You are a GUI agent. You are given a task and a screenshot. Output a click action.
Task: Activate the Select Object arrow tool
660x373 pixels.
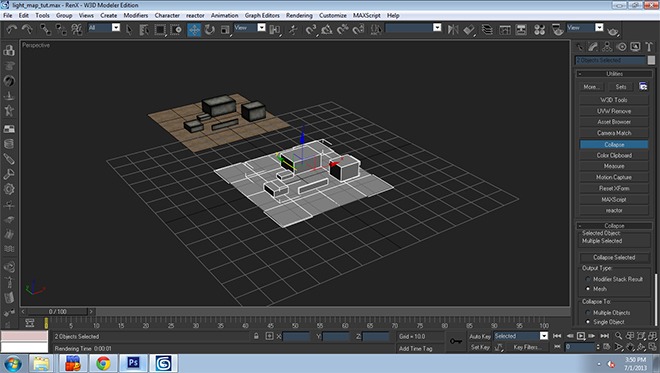(x=129, y=30)
